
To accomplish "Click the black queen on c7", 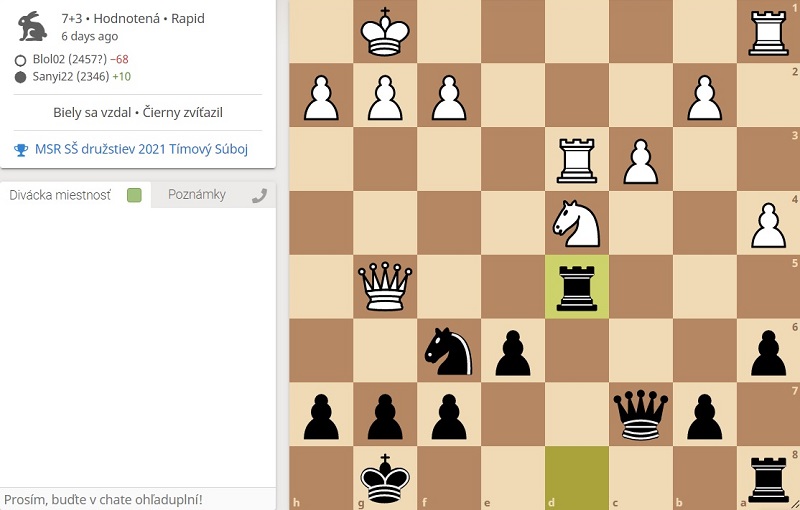I will coord(640,415).
